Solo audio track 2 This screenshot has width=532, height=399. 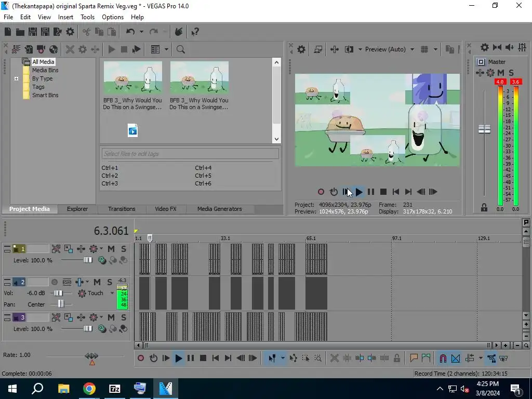[x=110, y=282]
